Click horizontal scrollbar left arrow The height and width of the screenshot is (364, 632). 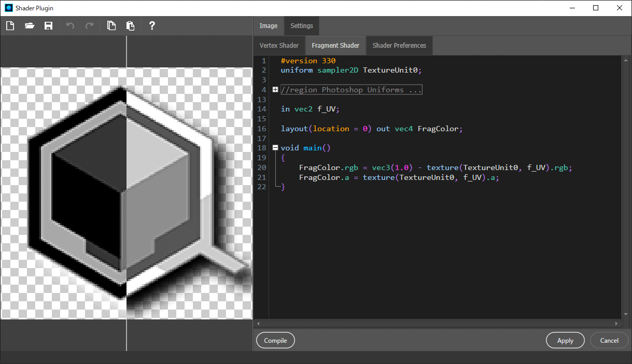tap(258, 323)
